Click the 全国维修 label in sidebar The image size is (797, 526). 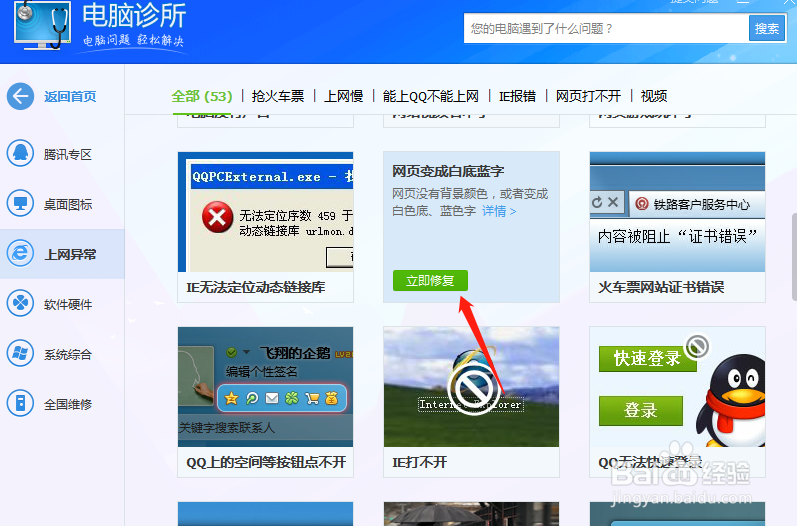coord(68,405)
